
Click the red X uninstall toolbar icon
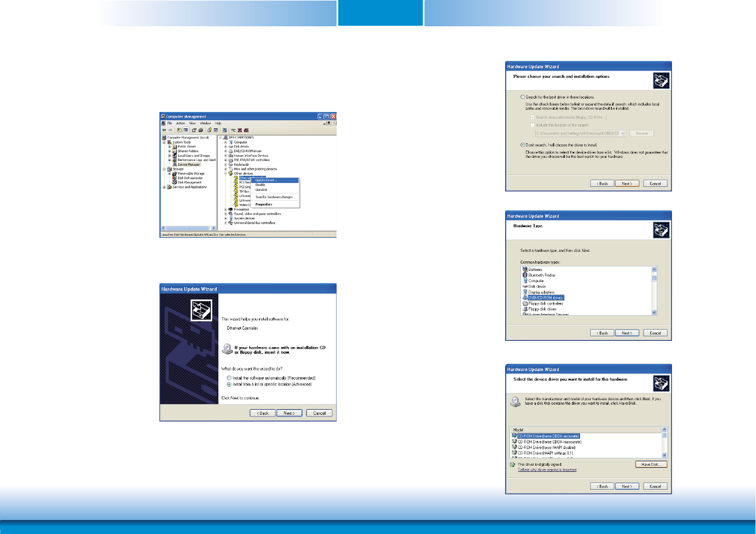[x=240, y=130]
